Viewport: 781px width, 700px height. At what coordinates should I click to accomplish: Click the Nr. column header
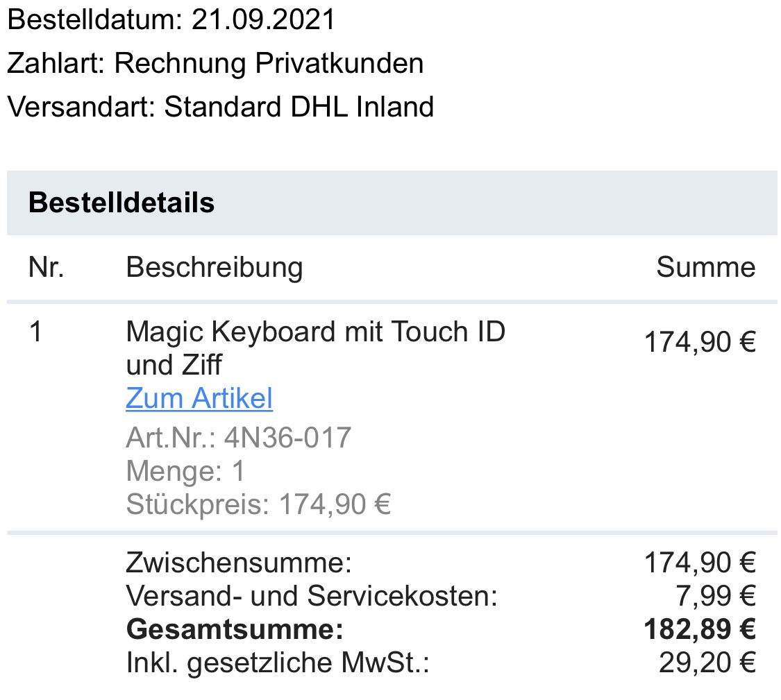(46, 267)
